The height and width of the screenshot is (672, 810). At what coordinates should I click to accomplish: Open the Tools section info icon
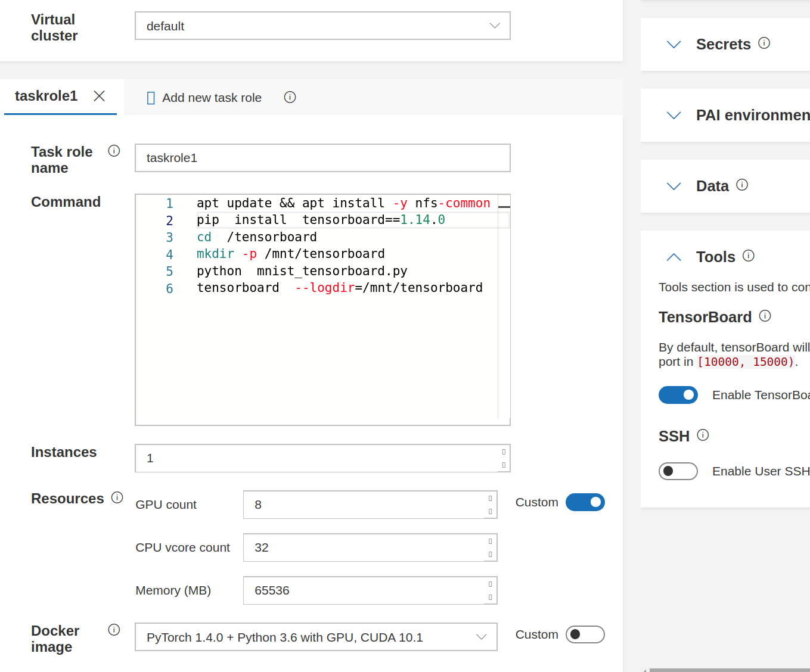coord(749,256)
